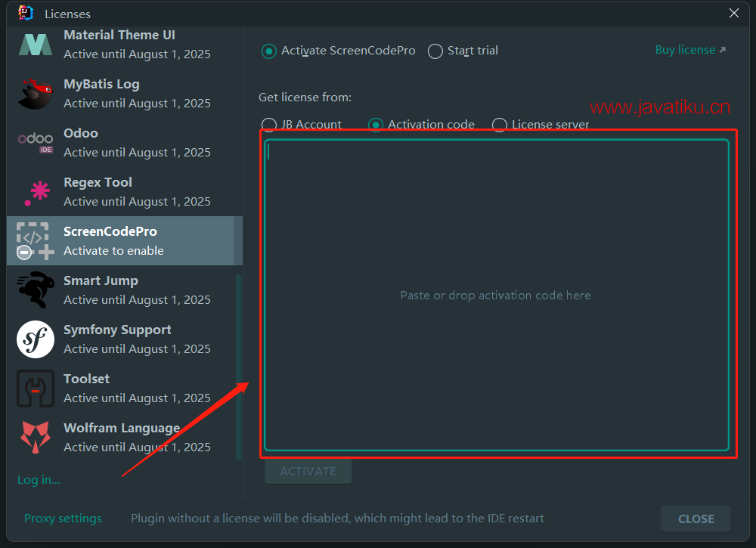
Task: Click the ACTIVATE button
Action: pyautogui.click(x=308, y=472)
